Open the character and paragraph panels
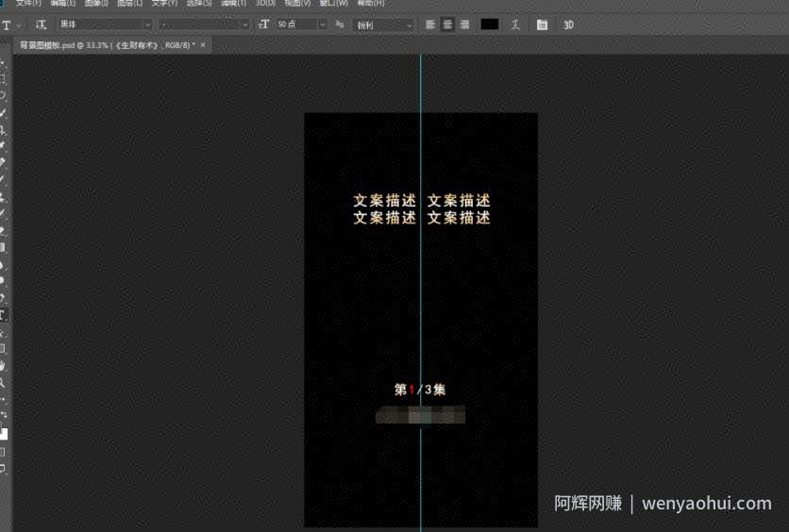Viewport: 789px width, 532px height. (x=542, y=25)
